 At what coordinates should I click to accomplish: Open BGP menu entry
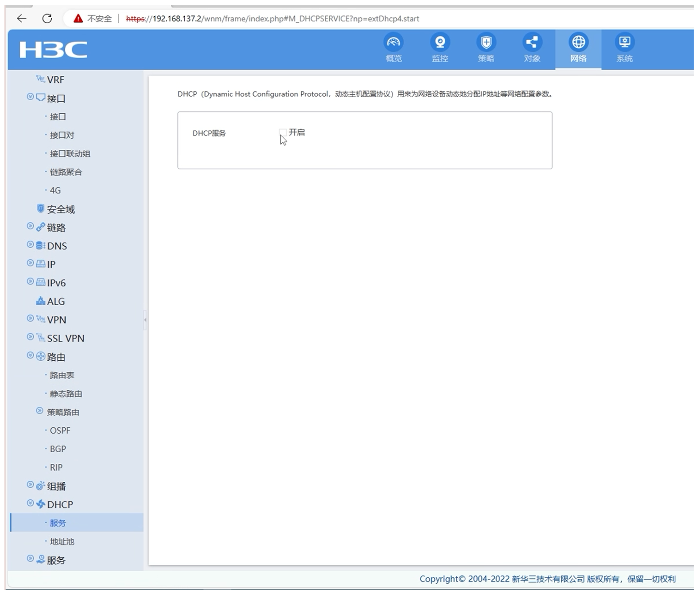(x=58, y=449)
